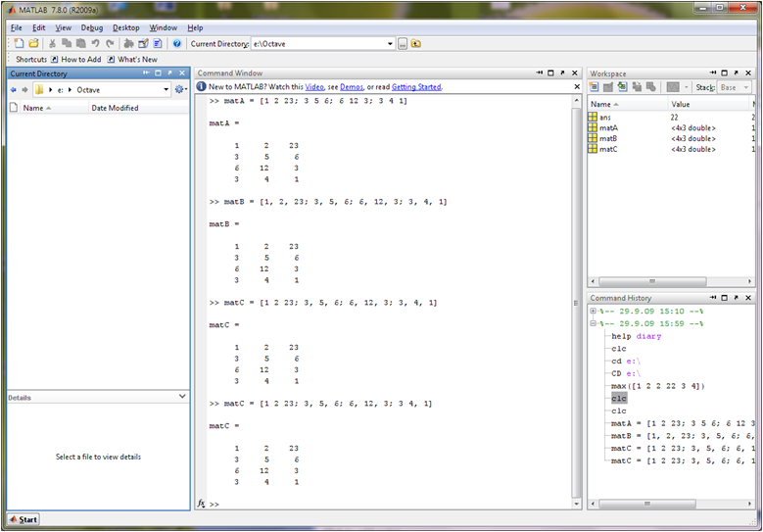This screenshot has width=763, height=532.
Task: Click the Cut scissors icon
Action: [x=52, y=43]
